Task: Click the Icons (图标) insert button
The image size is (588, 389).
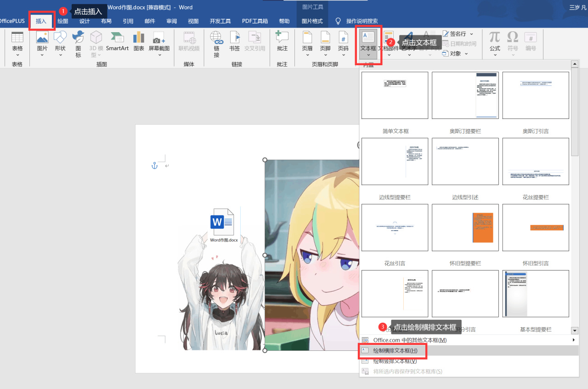Action: click(78, 44)
